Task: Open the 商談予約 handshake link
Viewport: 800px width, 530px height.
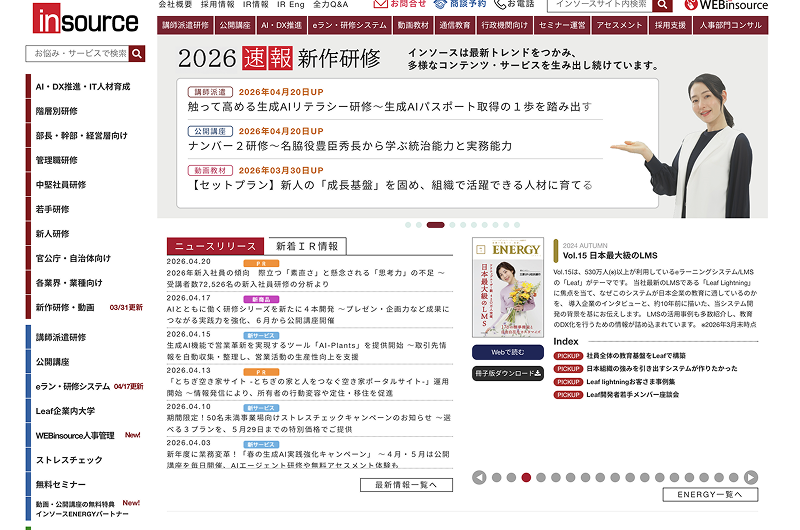Action: click(460, 4)
